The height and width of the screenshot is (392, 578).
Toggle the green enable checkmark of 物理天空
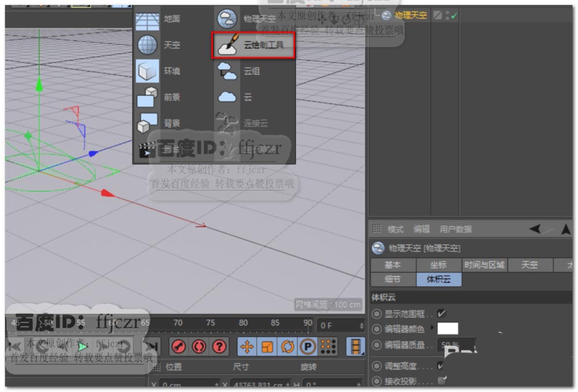(x=454, y=16)
